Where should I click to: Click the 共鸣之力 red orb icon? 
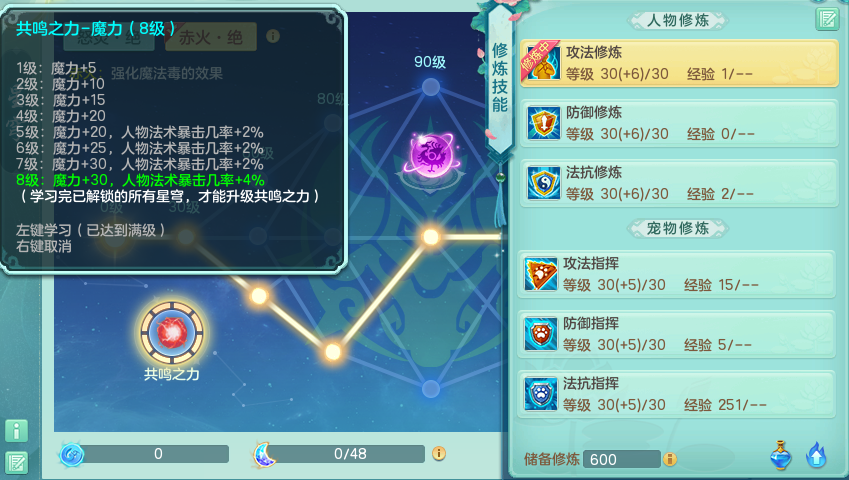coord(172,332)
